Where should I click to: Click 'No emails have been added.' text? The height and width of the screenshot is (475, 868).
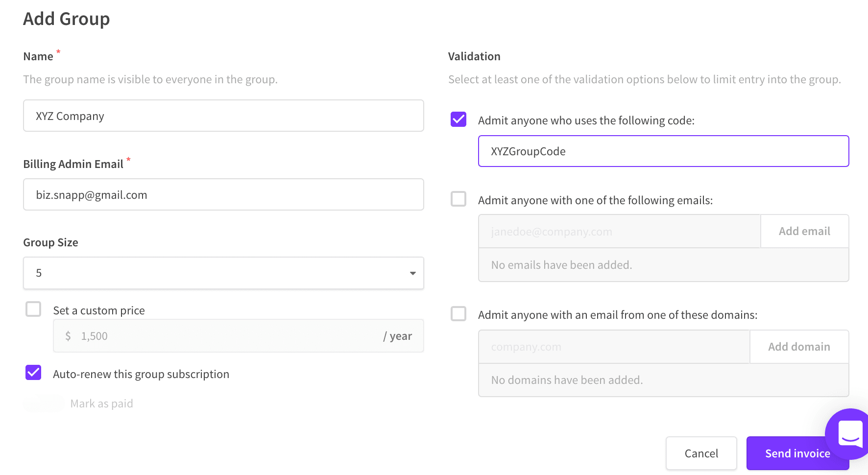pos(561,265)
